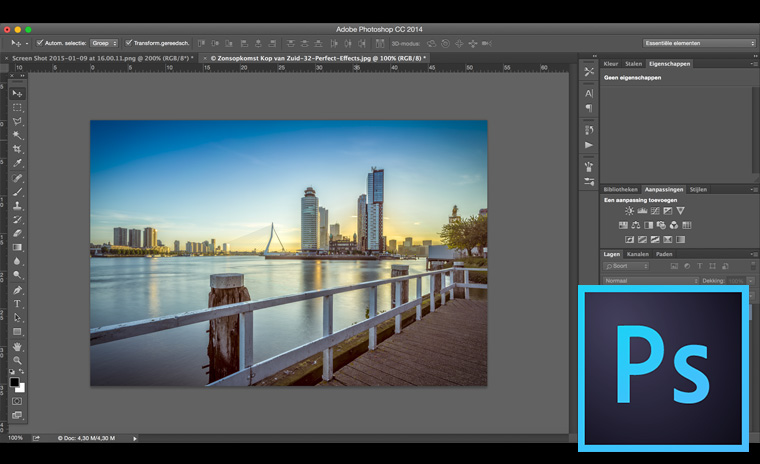This screenshot has height=464, width=760.
Task: Select the Hand tool
Action: click(x=17, y=347)
